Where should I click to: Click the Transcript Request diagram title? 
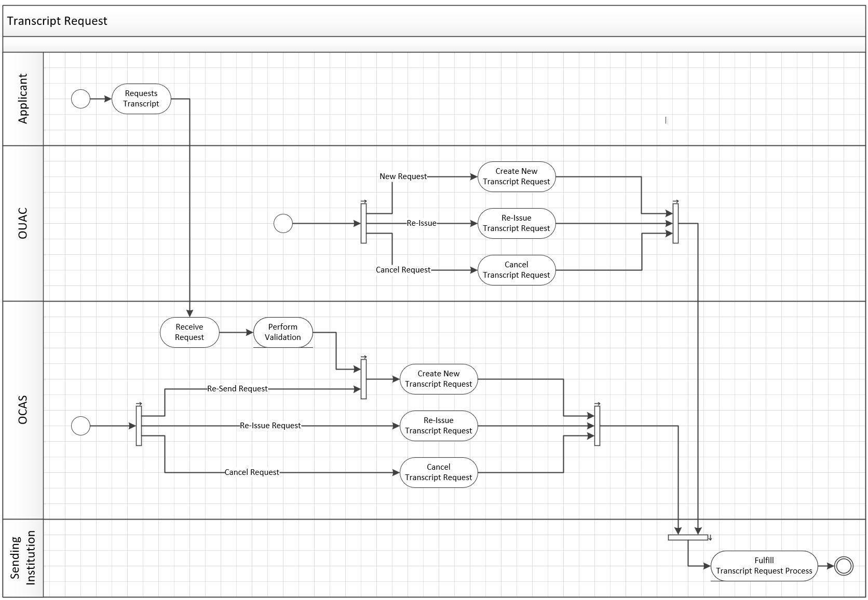point(57,21)
